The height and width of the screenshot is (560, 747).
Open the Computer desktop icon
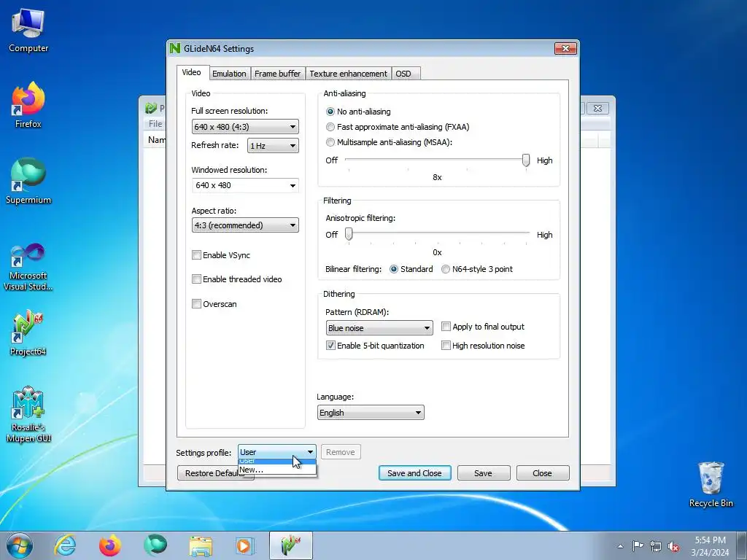(x=28, y=31)
